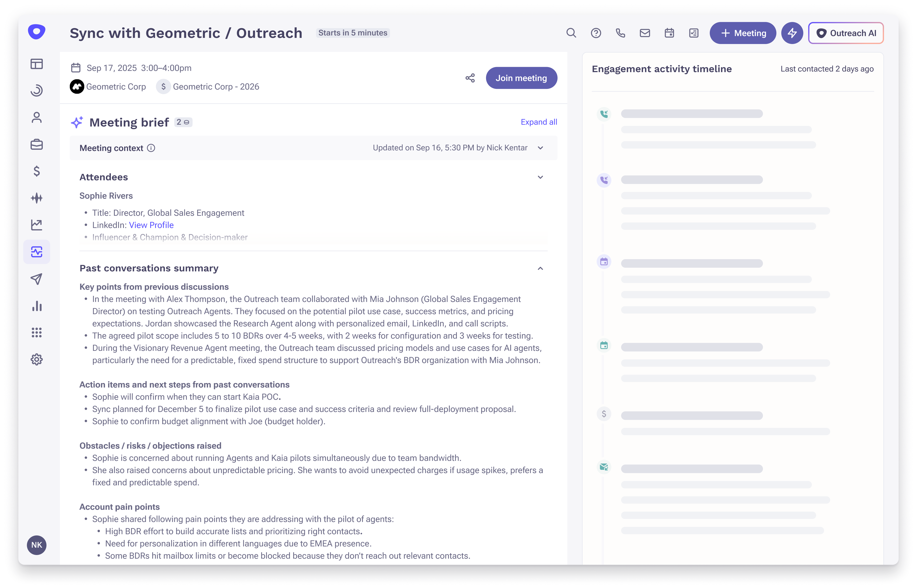Image resolution: width=917 pixels, height=588 pixels.
Task: Share the meeting via share icon
Action: pos(470,78)
